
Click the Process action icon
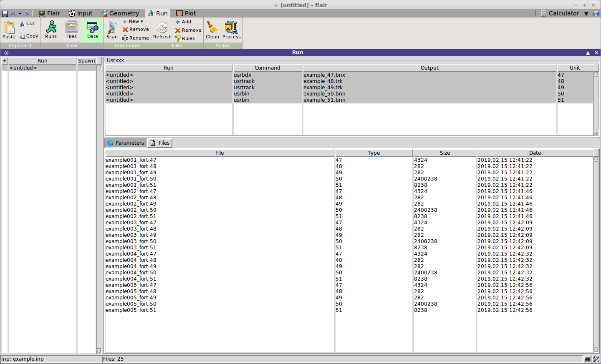[232, 30]
